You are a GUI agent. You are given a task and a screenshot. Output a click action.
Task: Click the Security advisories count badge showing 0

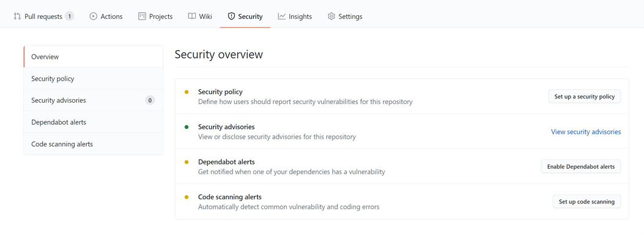click(150, 100)
